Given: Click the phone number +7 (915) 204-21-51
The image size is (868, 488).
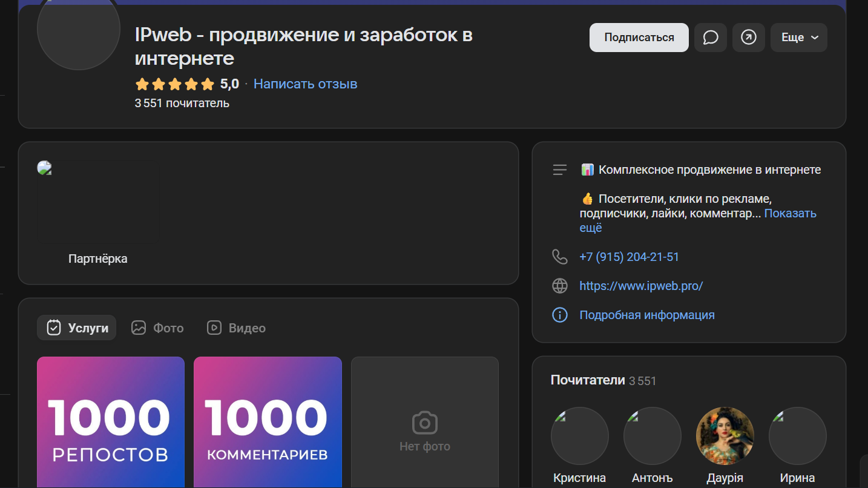Looking at the screenshot, I should coord(628,257).
